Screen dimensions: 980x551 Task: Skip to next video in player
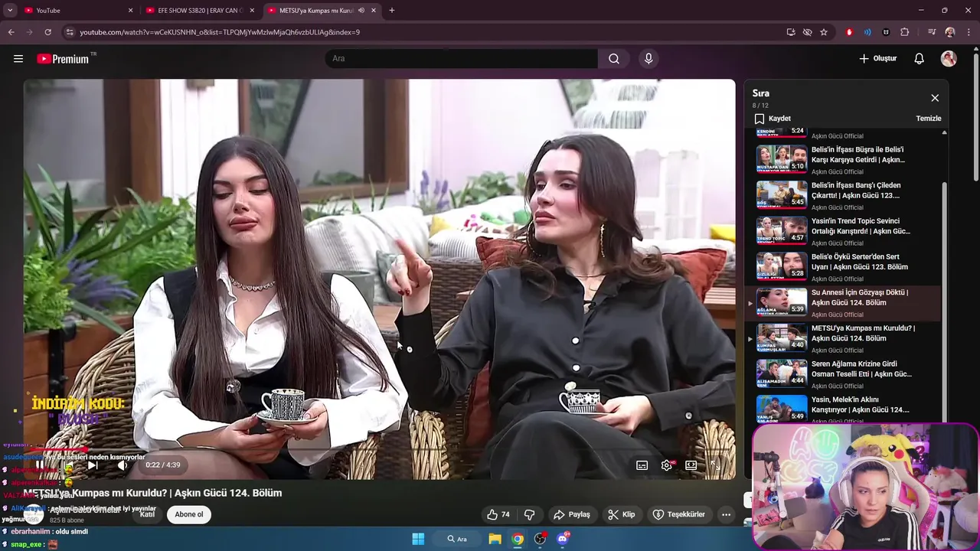(x=93, y=465)
